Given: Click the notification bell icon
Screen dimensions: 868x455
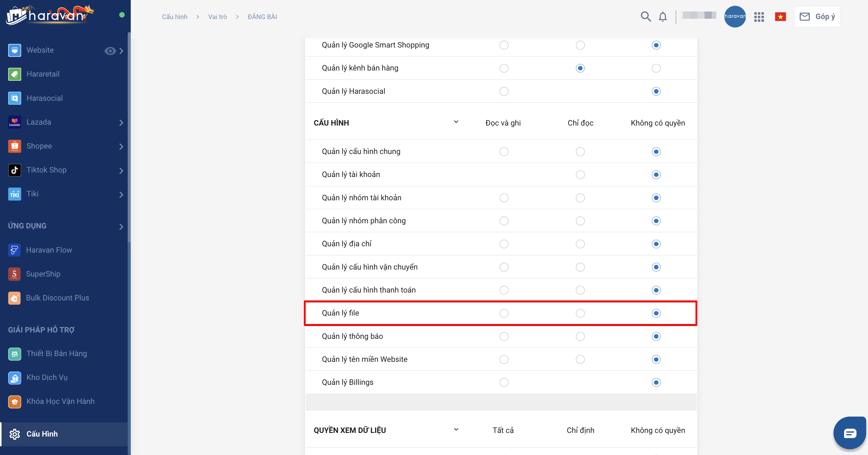Looking at the screenshot, I should (x=663, y=17).
